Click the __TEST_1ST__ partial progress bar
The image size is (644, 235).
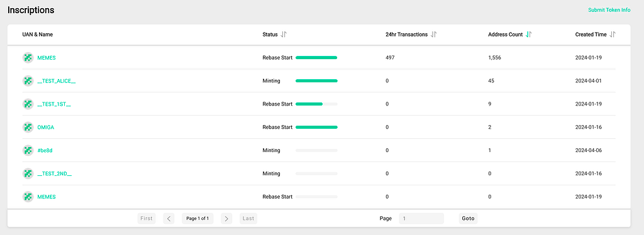(x=317, y=104)
